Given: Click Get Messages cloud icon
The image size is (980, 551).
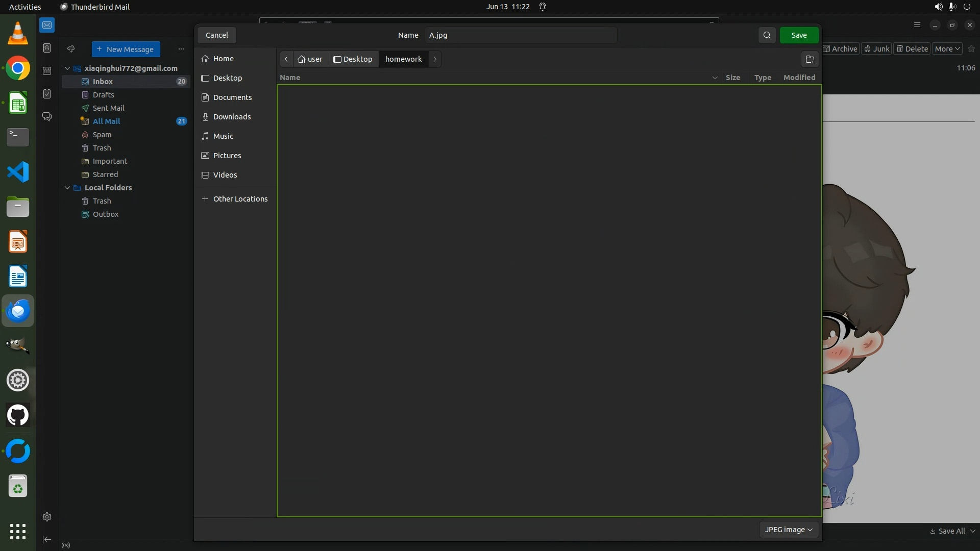Looking at the screenshot, I should tap(71, 49).
